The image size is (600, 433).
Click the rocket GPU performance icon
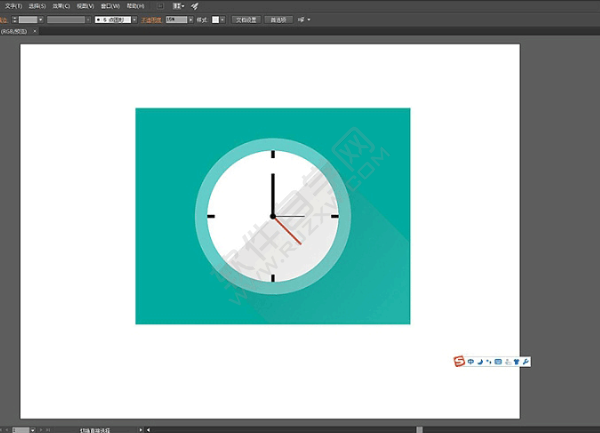point(195,6)
